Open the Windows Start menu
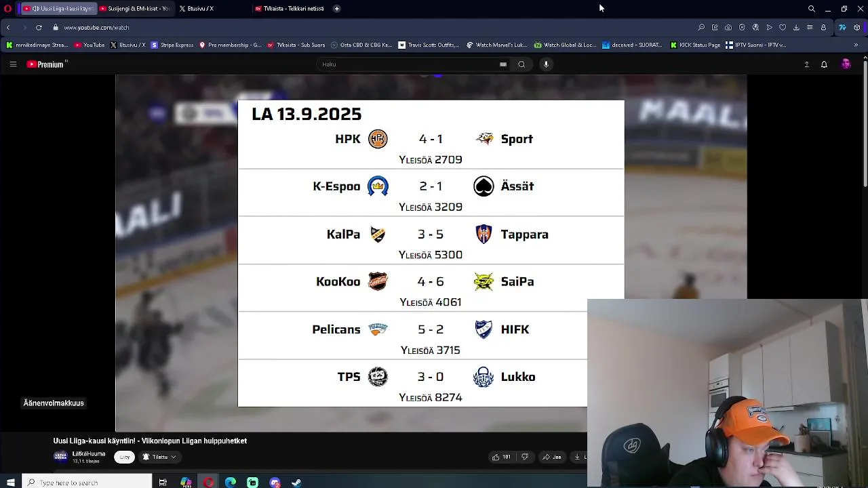Viewport: 868px width, 488px height. click(11, 483)
